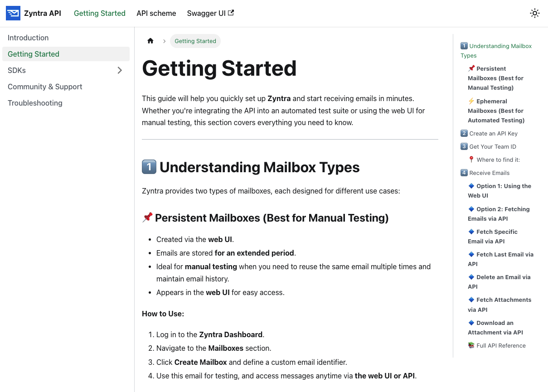Open the API scheme nav tab
This screenshot has height=392, width=548.
pos(156,13)
